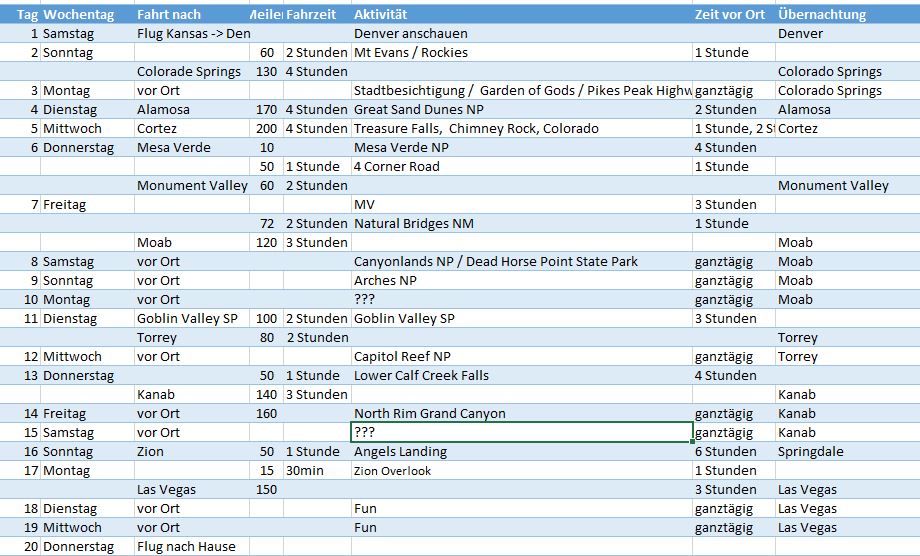Click the 'North Rim Grand Canyon' cell
Screen dimensions: 920x556
pos(430,414)
